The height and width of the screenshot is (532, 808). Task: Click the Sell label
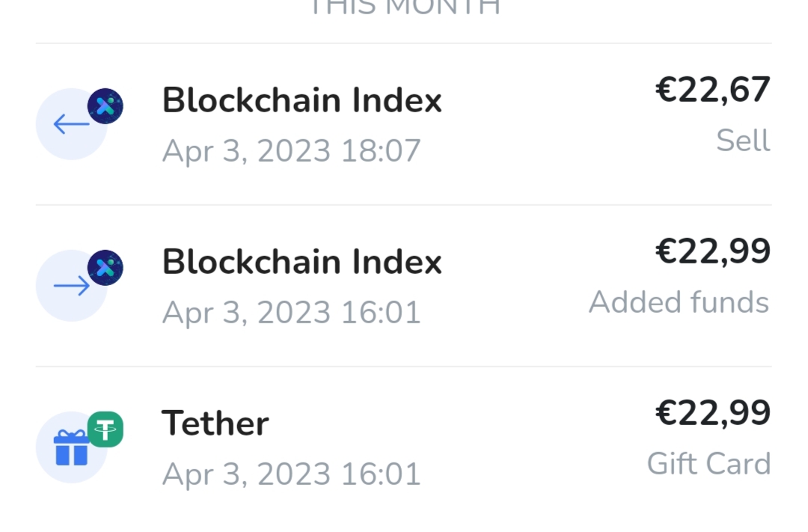click(743, 140)
